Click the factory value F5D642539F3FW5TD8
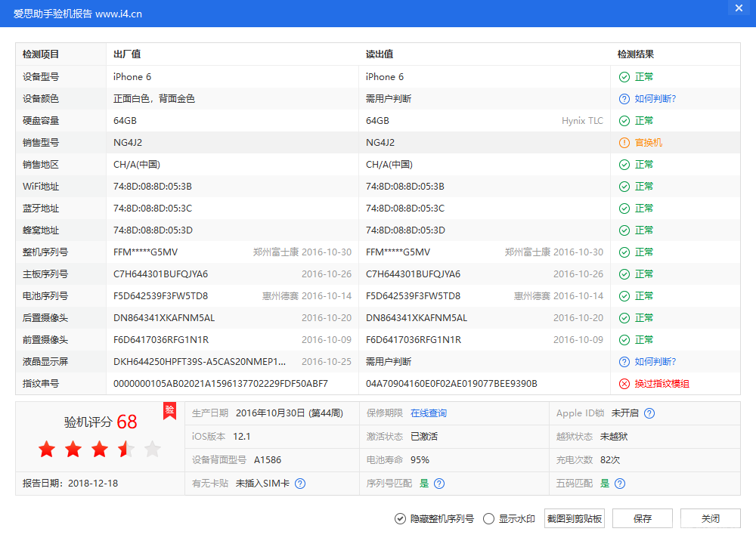Screen dimensions: 756x544 [x=160, y=296]
